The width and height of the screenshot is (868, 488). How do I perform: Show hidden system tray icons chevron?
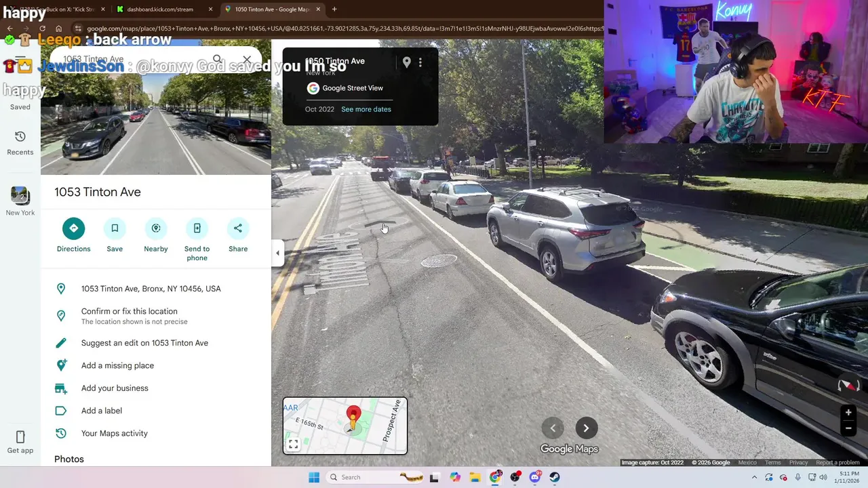[x=754, y=477]
